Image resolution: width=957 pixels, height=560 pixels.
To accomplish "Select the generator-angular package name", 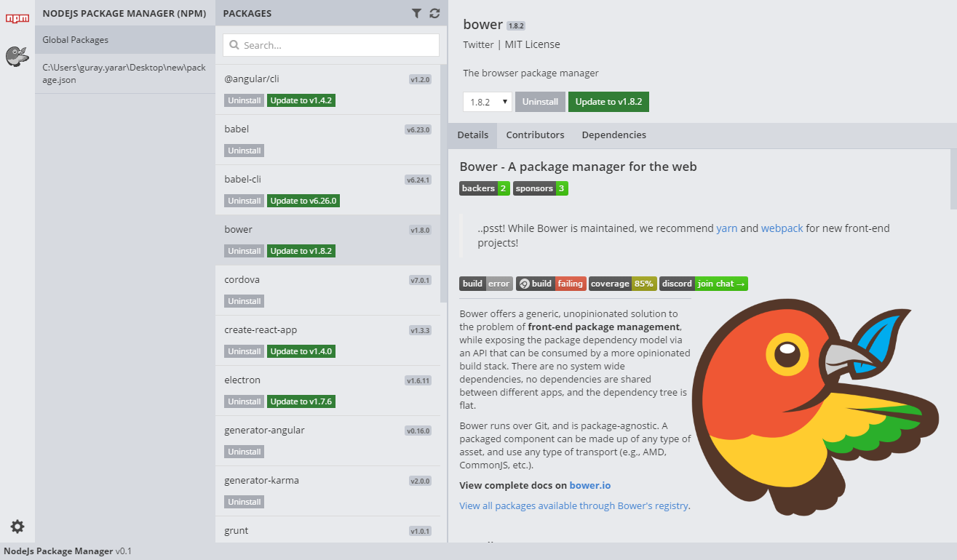I will click(x=264, y=430).
